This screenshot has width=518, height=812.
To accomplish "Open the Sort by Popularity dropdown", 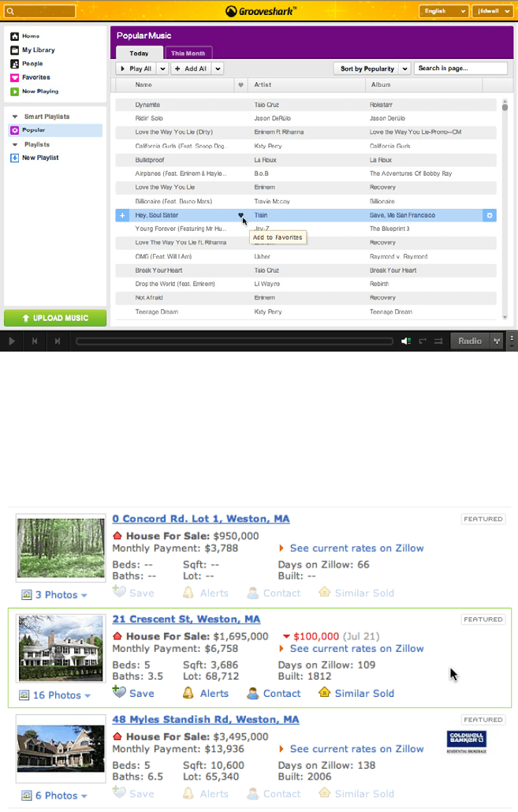I will tap(372, 69).
